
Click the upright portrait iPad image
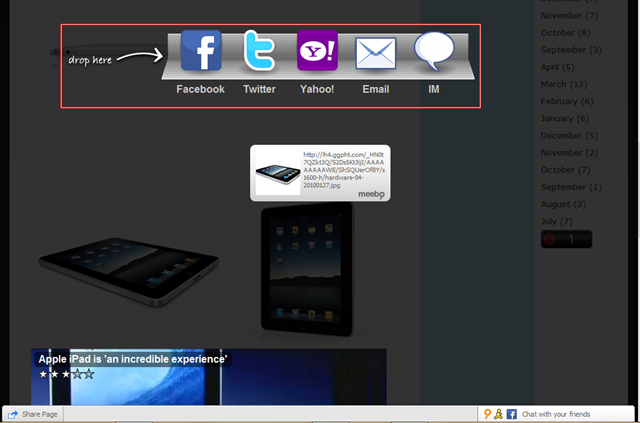[x=307, y=269]
